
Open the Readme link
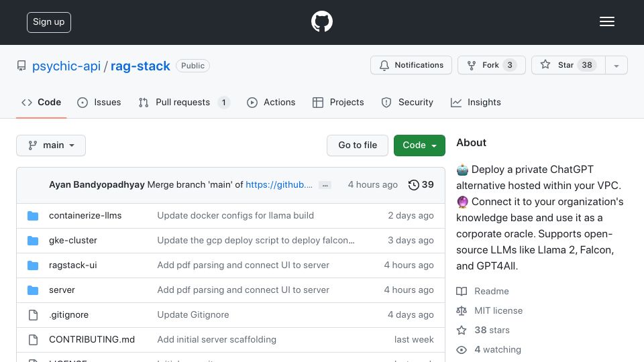point(491,291)
